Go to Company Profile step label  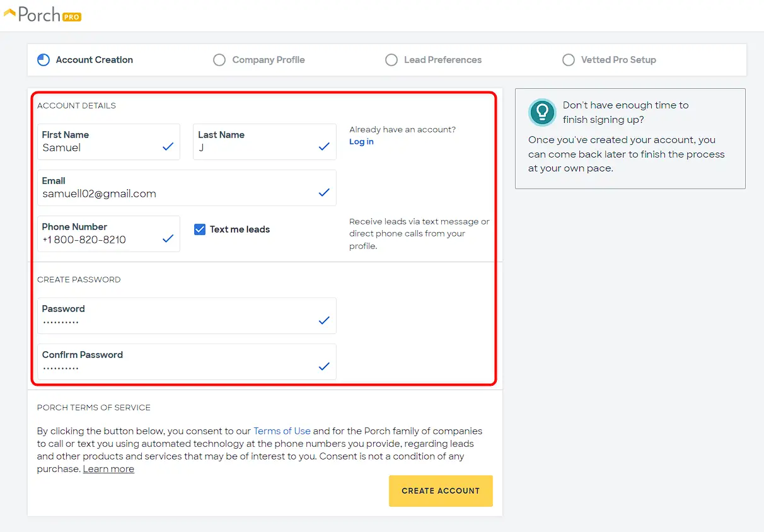point(269,60)
